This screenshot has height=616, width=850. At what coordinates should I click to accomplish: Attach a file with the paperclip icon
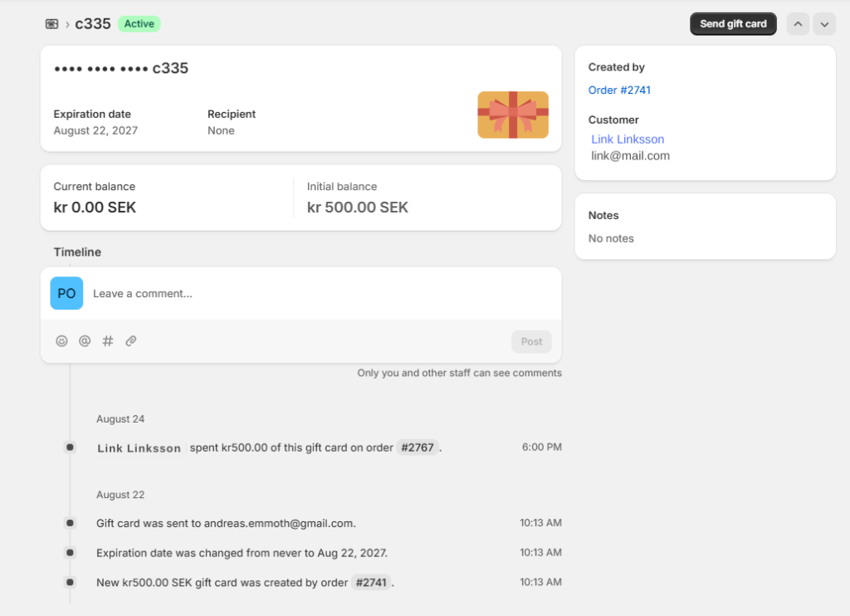click(x=130, y=340)
